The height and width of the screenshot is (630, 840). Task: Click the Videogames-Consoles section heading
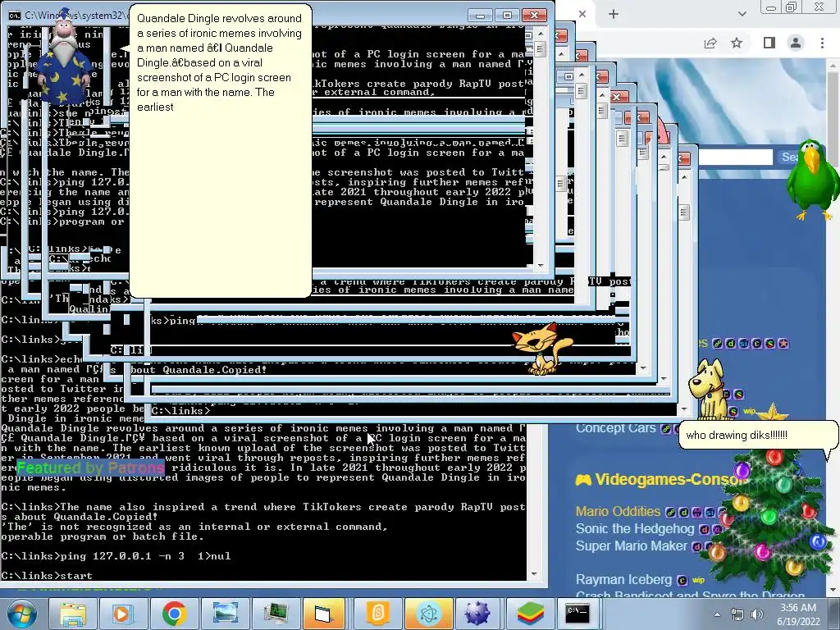(662, 479)
